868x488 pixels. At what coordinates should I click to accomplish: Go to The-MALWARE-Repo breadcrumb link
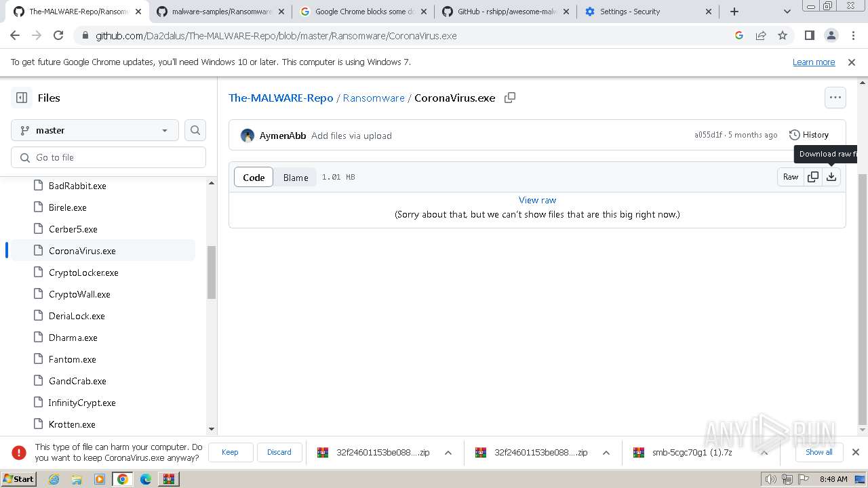click(281, 98)
